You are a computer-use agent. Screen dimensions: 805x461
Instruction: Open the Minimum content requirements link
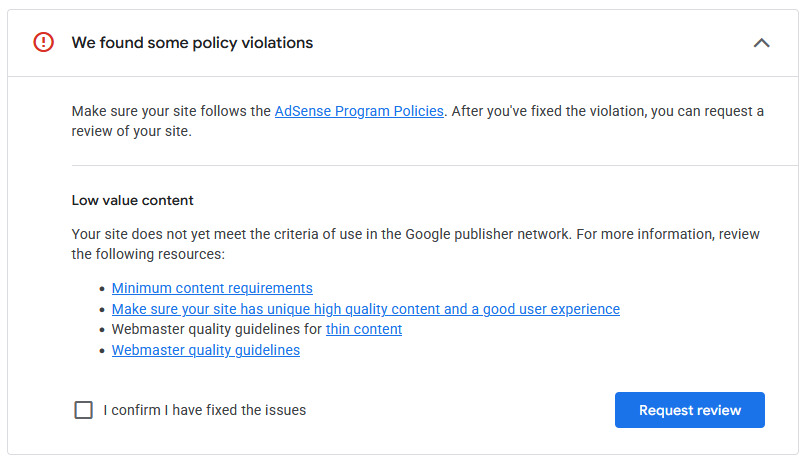click(x=212, y=288)
